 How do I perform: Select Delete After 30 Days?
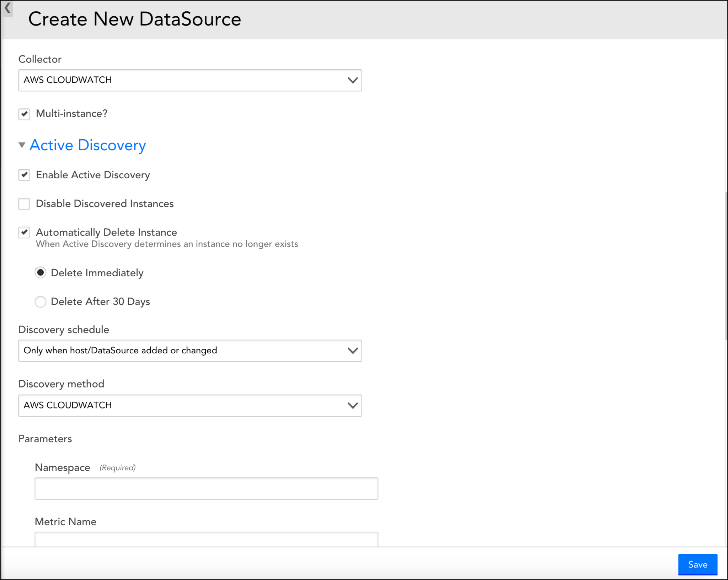(x=41, y=302)
